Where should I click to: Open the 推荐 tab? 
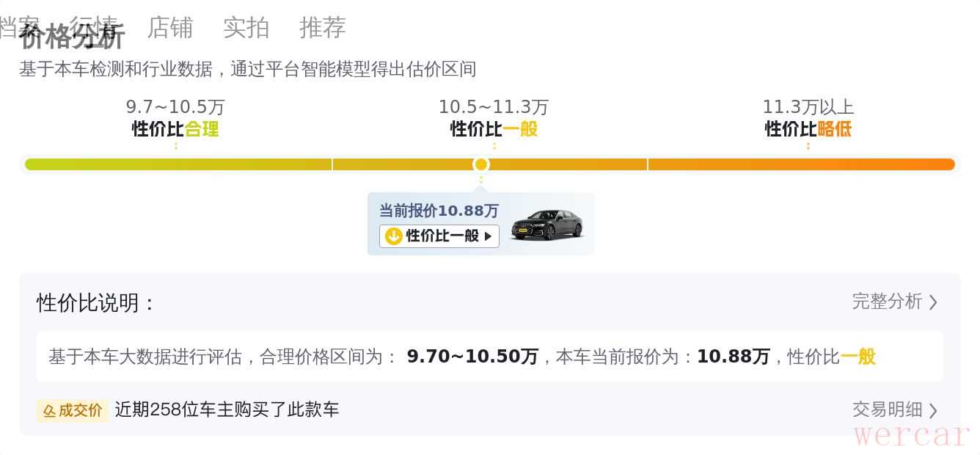[323, 28]
